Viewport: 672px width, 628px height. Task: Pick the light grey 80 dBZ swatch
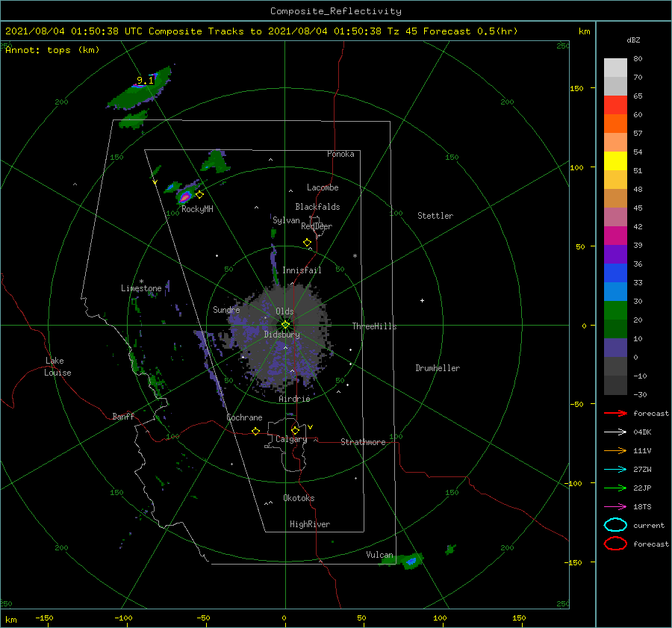615,67
